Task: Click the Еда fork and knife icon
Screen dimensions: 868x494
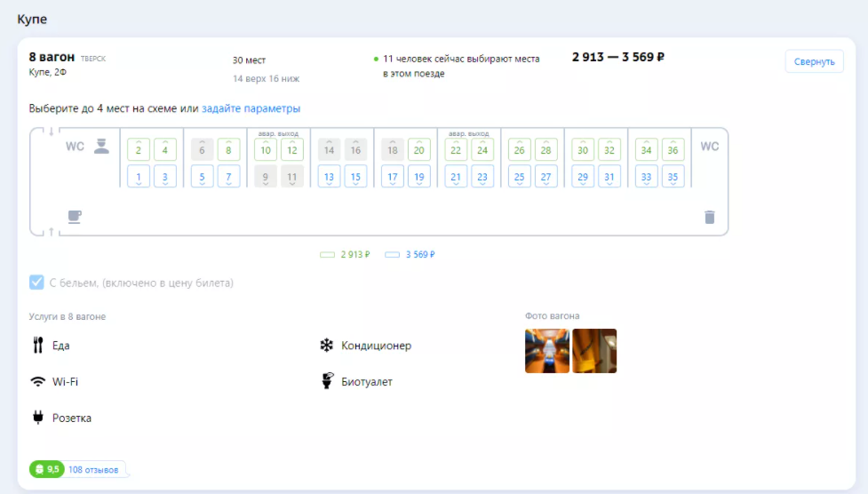Action: pos(37,345)
